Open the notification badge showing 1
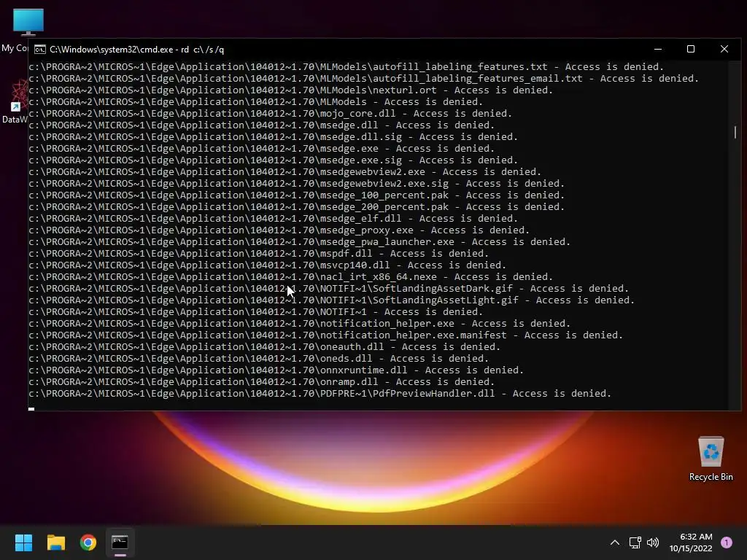The height and width of the screenshot is (560, 747). (727, 542)
